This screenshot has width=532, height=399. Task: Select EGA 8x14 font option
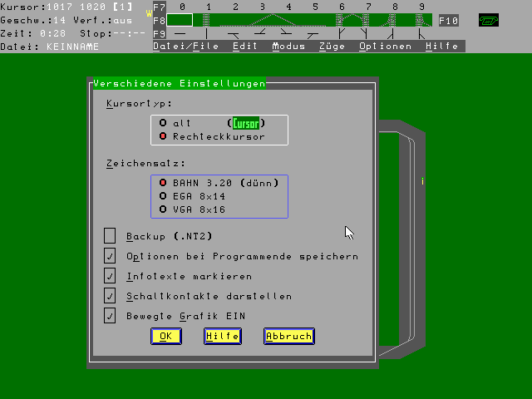click(163, 196)
